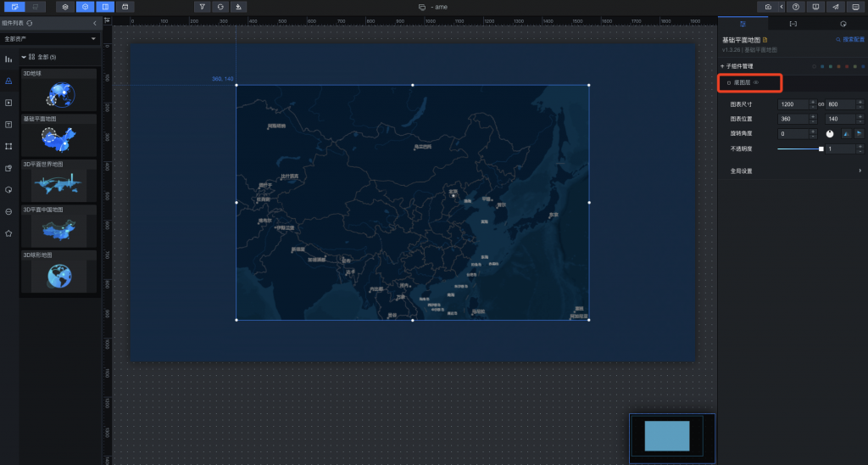The width and height of the screenshot is (868, 465).
Task: Flip the component horizontally icon
Action: click(847, 133)
